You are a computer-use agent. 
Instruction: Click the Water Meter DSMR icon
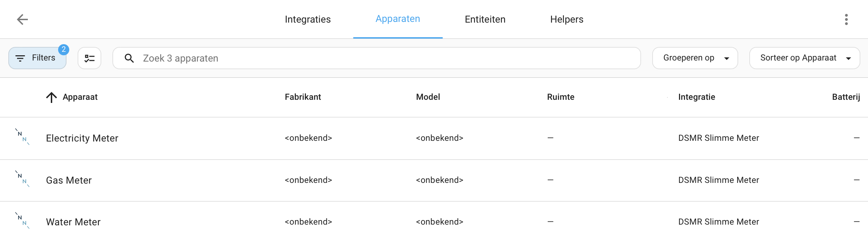(22, 220)
